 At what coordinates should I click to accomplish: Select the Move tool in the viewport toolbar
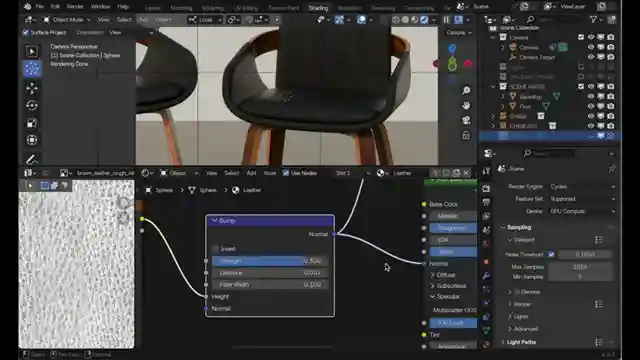coord(32,88)
